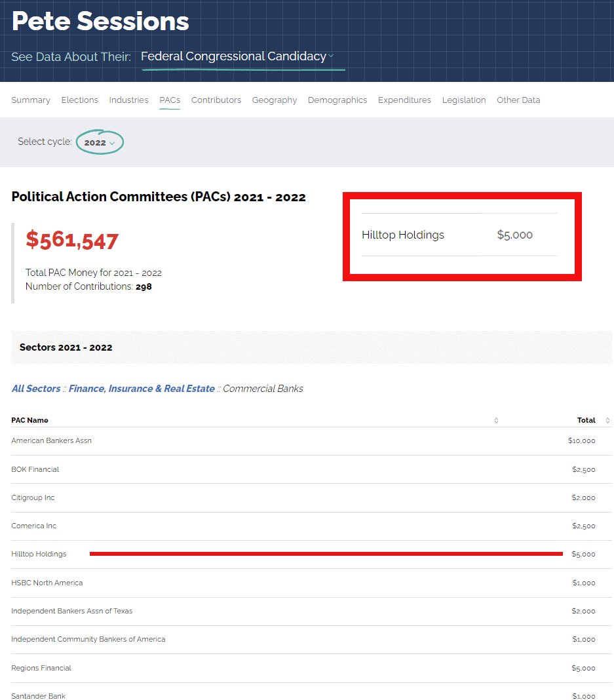Open the Elections tab
This screenshot has width=614, height=700.
(x=79, y=100)
